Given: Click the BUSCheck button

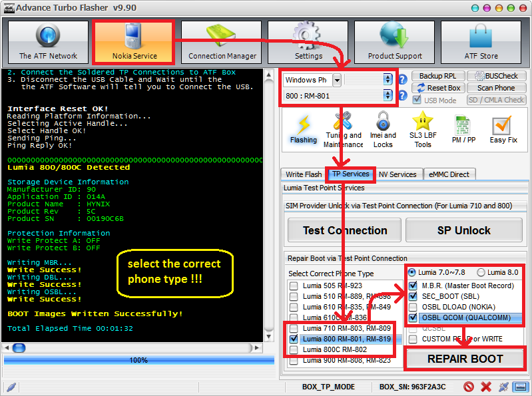Looking at the screenshot, I should [496, 76].
